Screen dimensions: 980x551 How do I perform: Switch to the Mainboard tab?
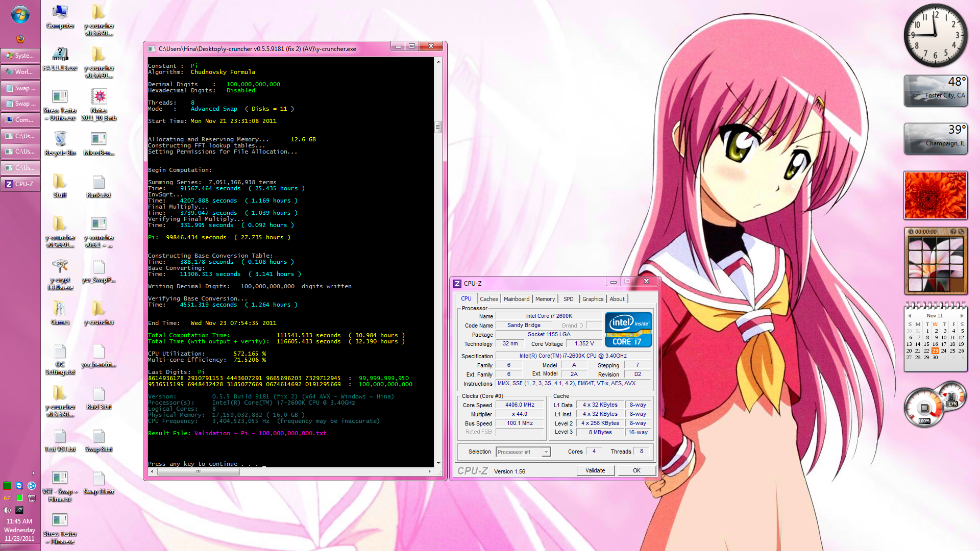pos(517,299)
